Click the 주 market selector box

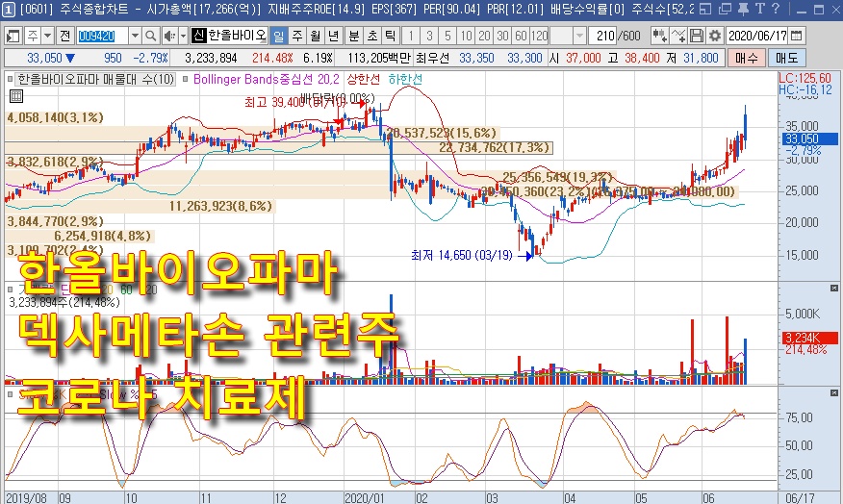tap(33, 36)
